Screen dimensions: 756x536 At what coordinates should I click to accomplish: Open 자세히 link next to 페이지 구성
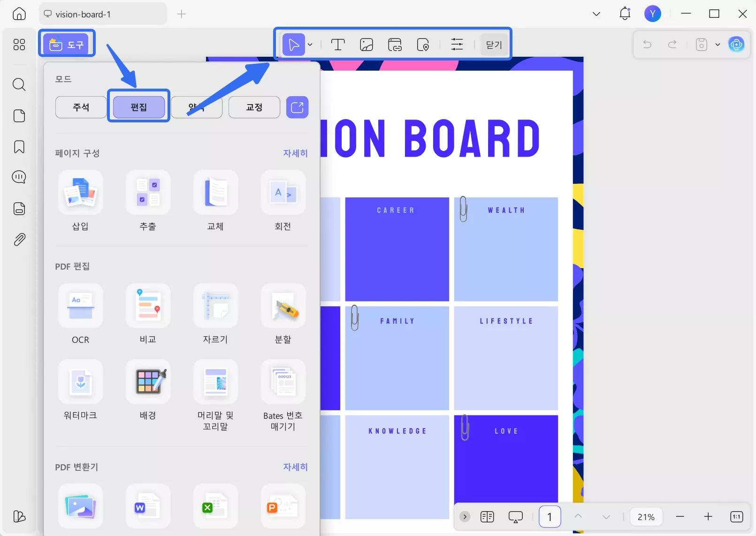[295, 153]
